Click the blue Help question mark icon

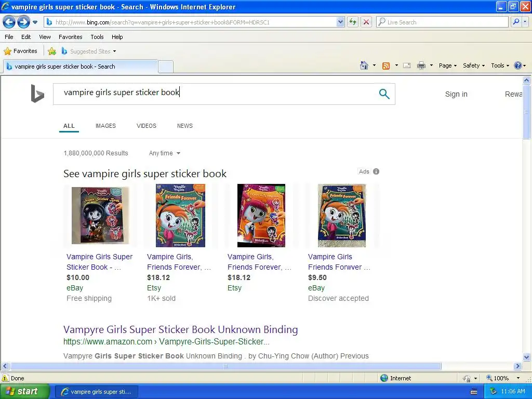click(x=518, y=65)
